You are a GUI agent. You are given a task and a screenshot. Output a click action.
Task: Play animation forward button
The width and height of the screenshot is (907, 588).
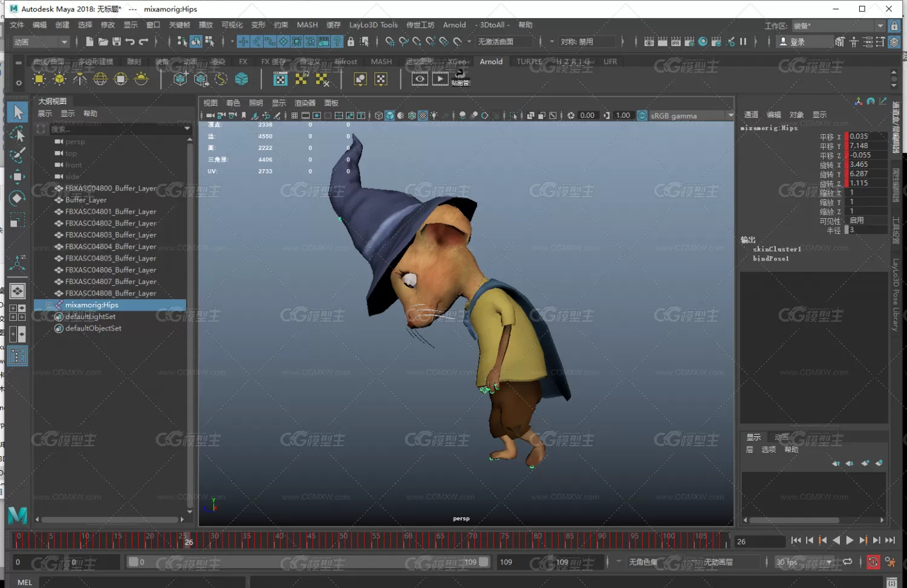coord(850,541)
